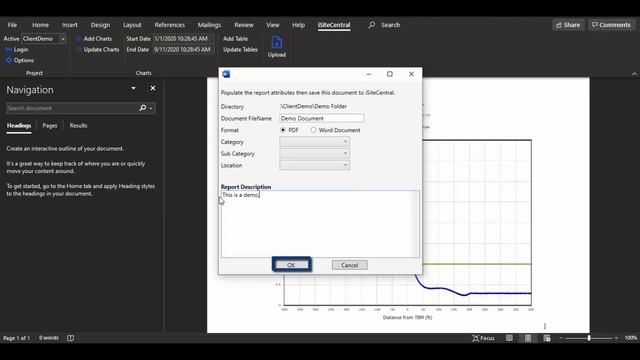Click the dialog's app icon in title bar
Viewport: 640px width, 360px height.
tap(226, 74)
